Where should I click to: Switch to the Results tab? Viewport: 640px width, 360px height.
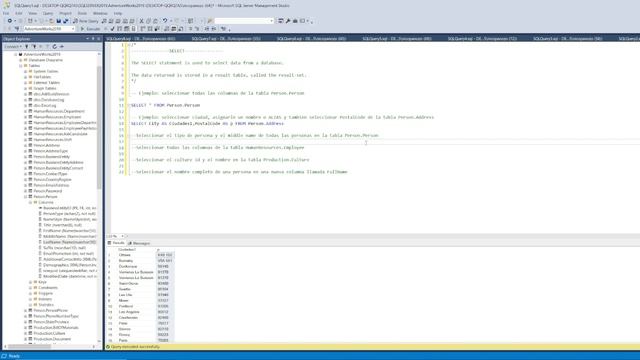tap(116, 243)
